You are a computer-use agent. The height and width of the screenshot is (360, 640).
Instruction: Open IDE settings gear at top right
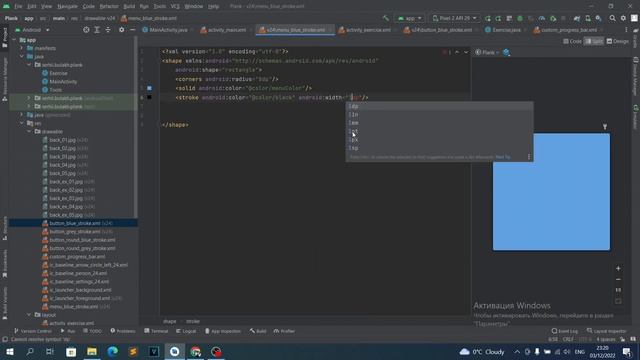coord(623,18)
